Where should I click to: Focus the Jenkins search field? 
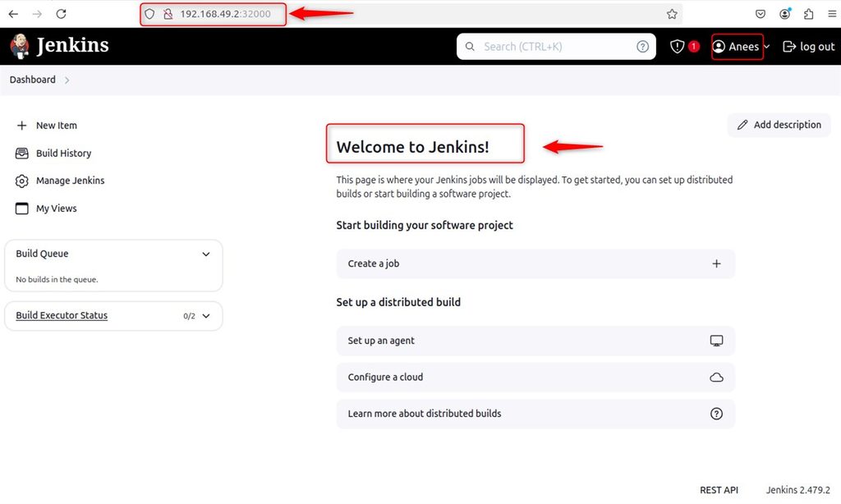tap(556, 47)
